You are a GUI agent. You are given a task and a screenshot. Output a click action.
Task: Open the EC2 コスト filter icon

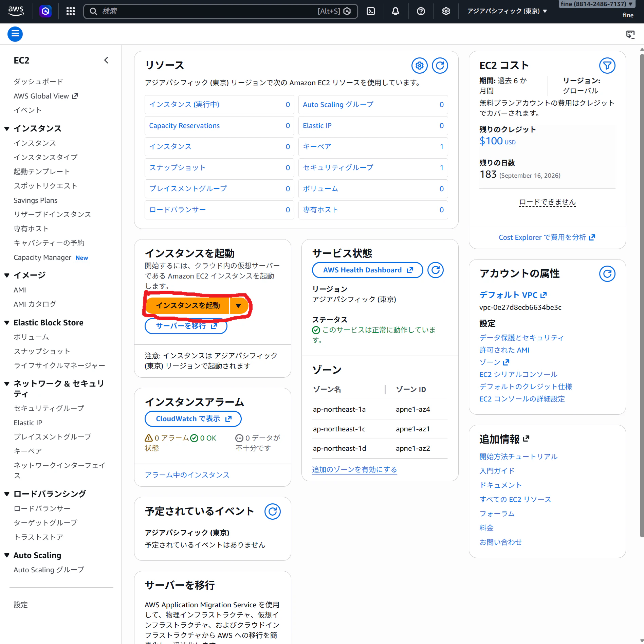click(607, 66)
